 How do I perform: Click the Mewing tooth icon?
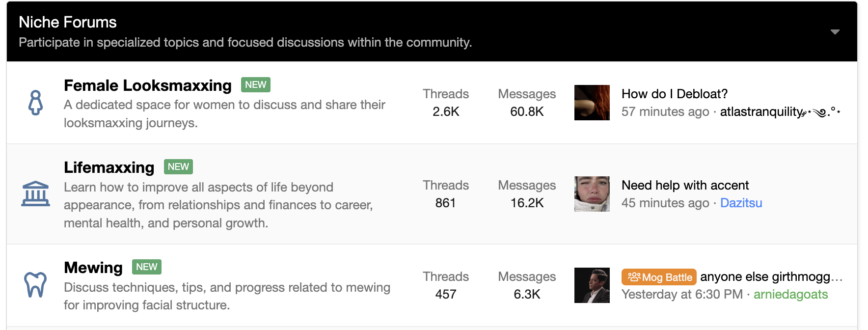click(35, 285)
